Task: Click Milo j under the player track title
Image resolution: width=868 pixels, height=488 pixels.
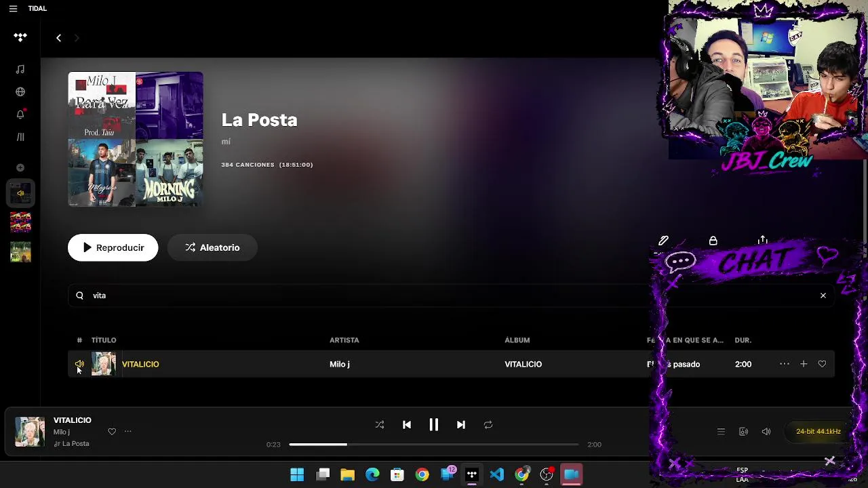Action: [62, 432]
